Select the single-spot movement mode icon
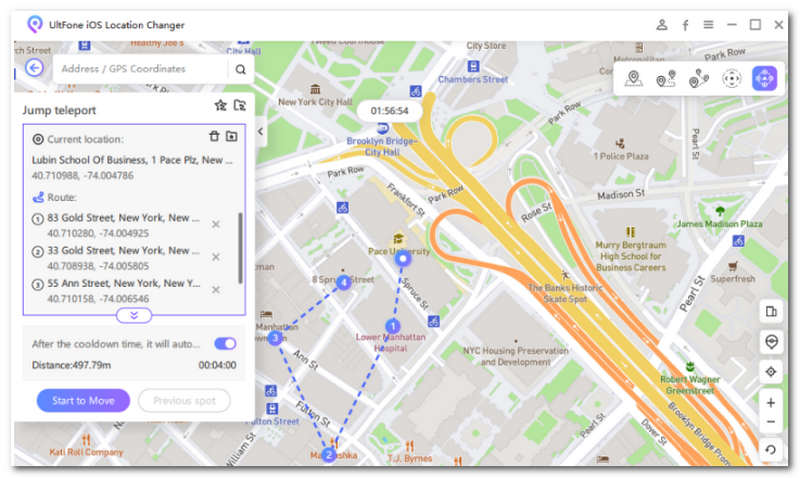Screen dimensions: 800x478 coord(665,79)
